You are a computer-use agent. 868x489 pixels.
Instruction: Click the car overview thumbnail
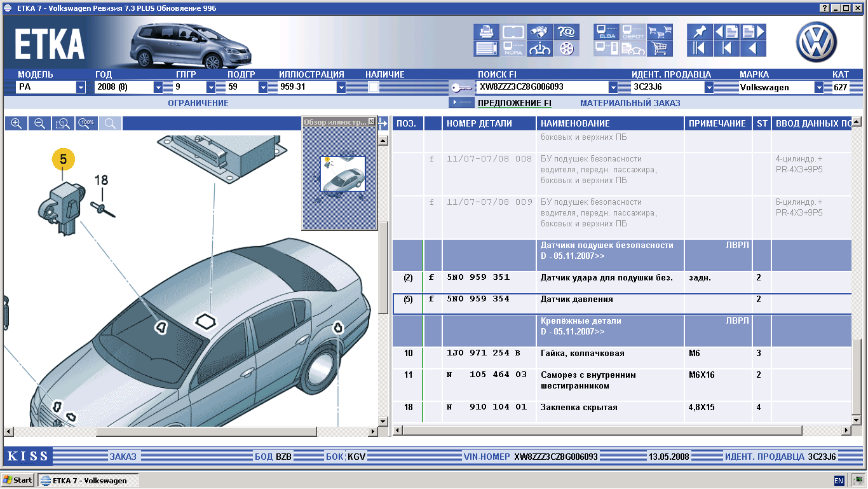(343, 174)
